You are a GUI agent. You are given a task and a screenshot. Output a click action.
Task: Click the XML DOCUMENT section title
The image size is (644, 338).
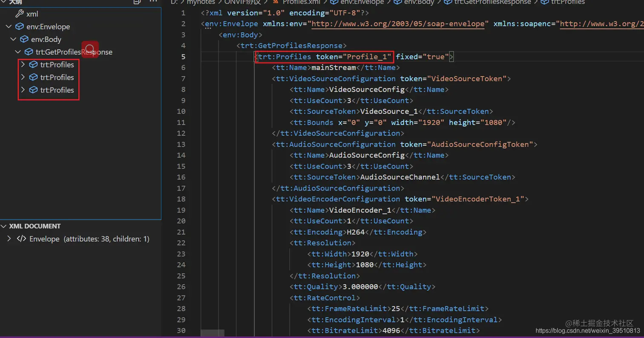click(x=35, y=226)
